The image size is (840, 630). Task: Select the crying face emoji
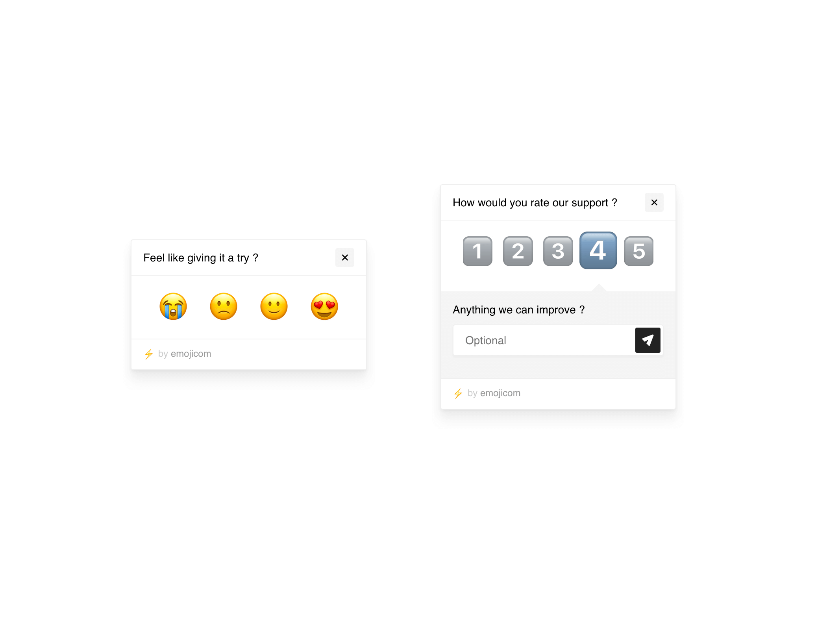[x=173, y=306]
